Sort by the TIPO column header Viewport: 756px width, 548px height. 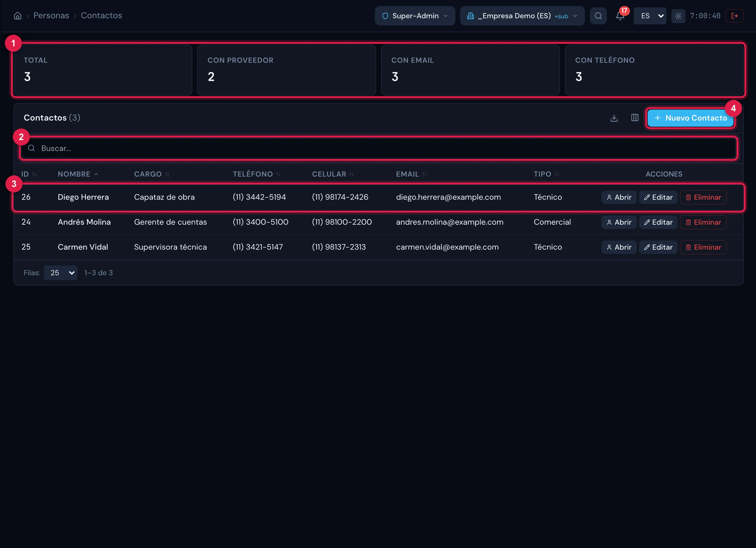(x=546, y=174)
